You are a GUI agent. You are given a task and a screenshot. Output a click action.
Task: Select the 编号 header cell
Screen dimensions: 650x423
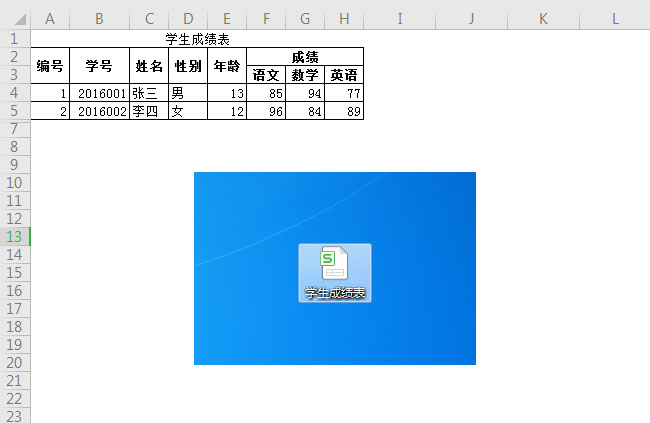pyautogui.click(x=50, y=66)
